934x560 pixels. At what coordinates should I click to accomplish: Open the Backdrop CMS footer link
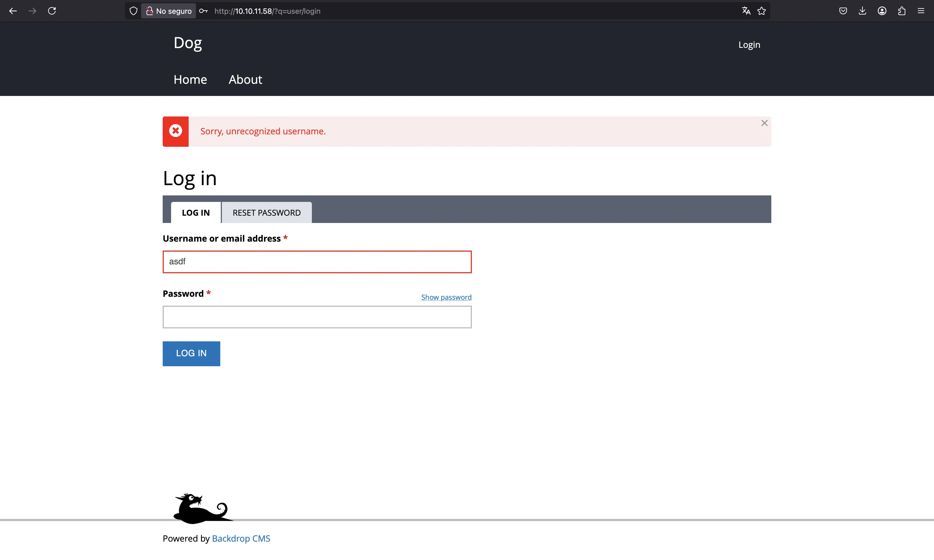click(x=241, y=538)
